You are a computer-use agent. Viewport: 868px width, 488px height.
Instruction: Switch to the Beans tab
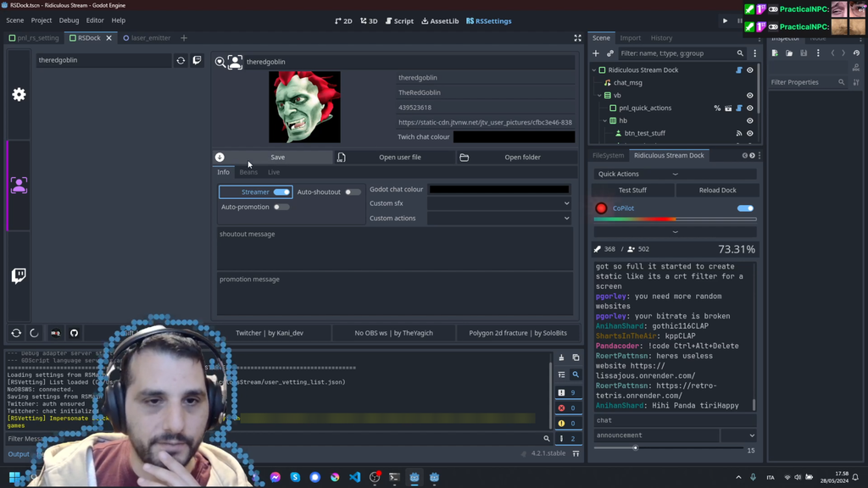coord(248,172)
